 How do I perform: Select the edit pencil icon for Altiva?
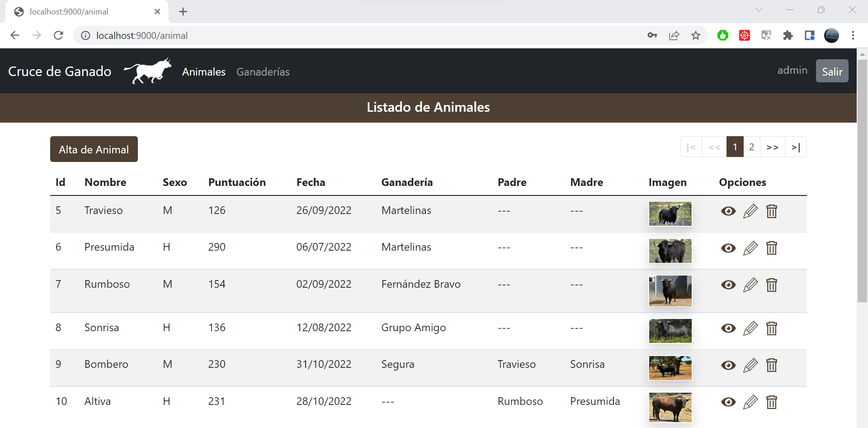pyautogui.click(x=750, y=402)
